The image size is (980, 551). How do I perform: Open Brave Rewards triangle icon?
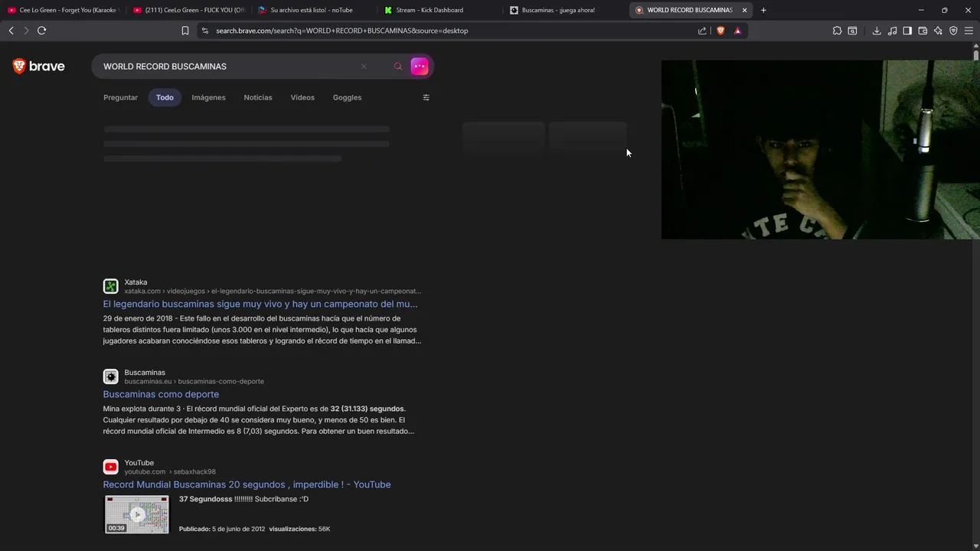[x=737, y=31]
